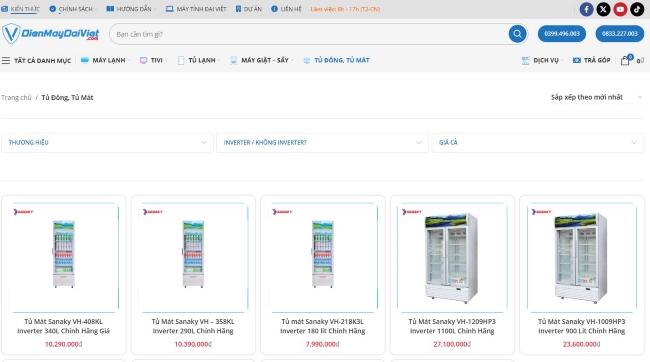Call hotline button 0833.227.003
The height and width of the screenshot is (362, 650).
pos(620,34)
